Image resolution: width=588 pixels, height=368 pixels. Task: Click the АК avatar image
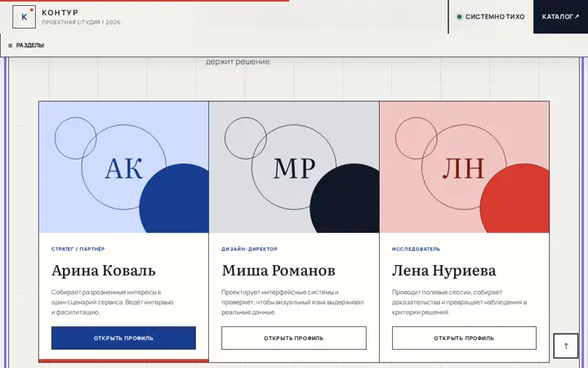pos(124,167)
